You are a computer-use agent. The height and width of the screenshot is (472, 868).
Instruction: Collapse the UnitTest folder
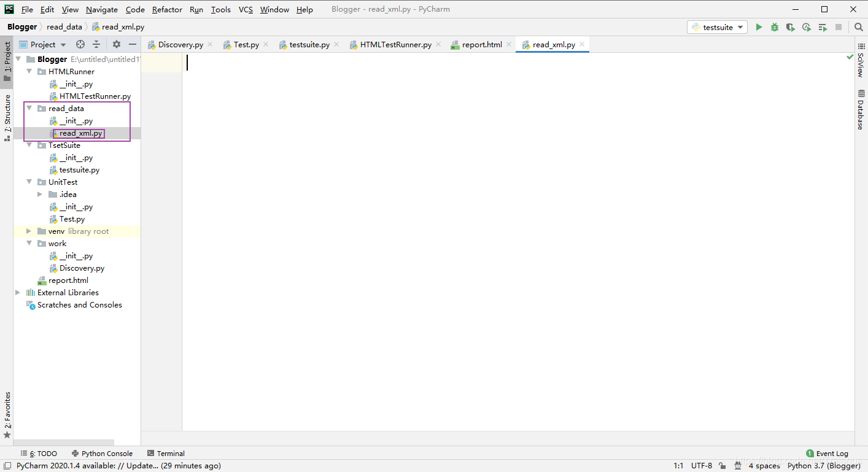29,182
